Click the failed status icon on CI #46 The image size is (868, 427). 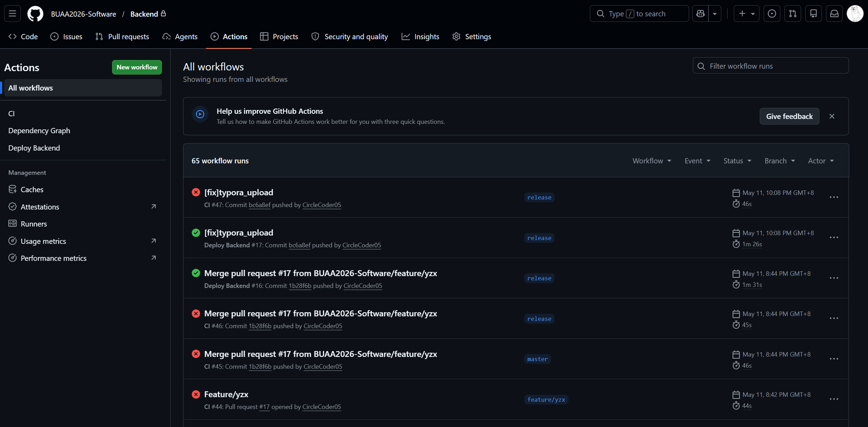click(x=196, y=314)
